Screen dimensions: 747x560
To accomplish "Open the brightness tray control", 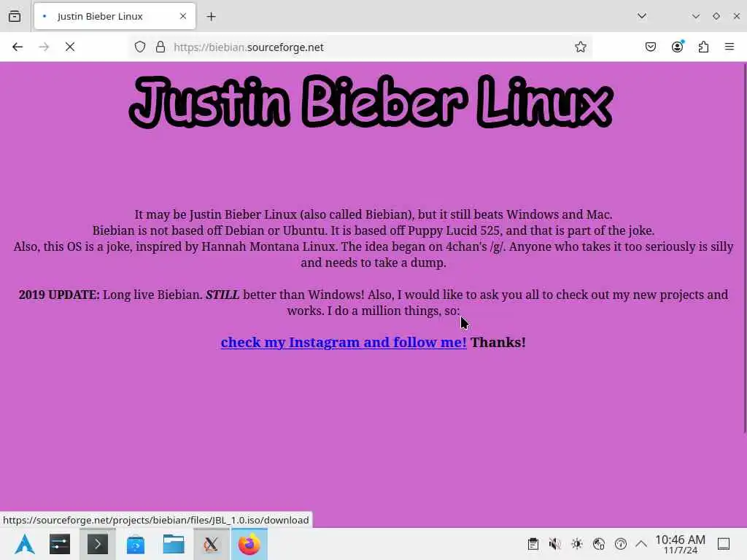I will (x=577, y=544).
